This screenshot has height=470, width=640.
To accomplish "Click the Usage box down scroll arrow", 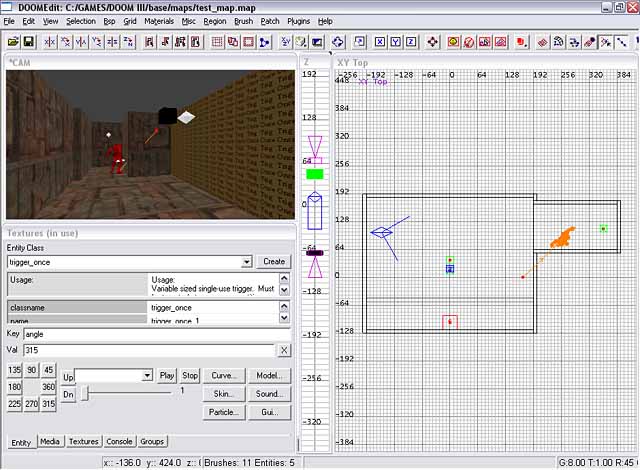I will [x=284, y=290].
